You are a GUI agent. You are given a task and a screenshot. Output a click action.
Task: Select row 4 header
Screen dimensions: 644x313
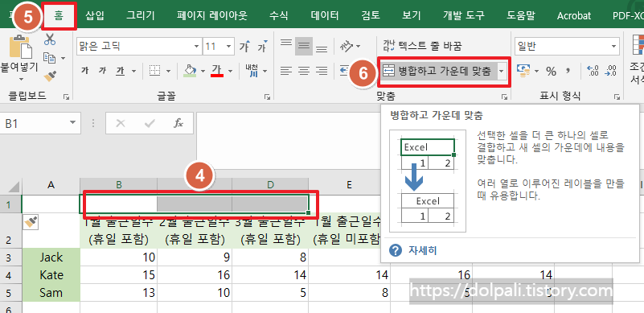[10, 275]
